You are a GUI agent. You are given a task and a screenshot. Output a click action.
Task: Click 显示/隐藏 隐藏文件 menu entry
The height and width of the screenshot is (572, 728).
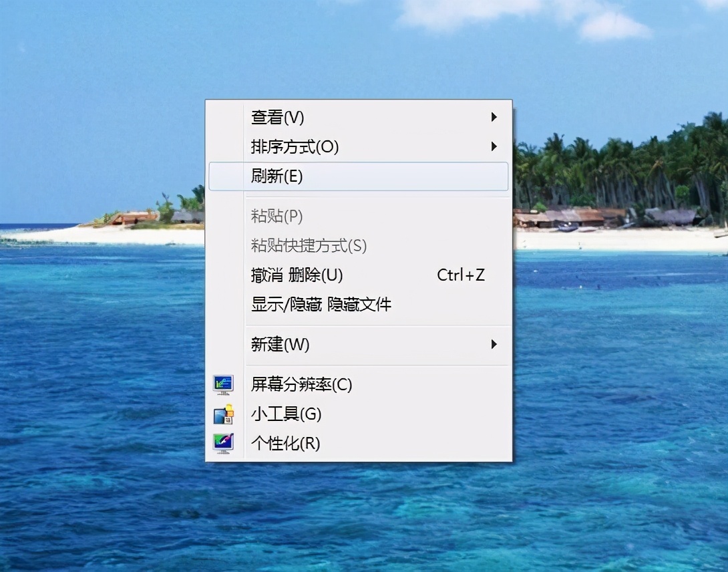tap(319, 305)
